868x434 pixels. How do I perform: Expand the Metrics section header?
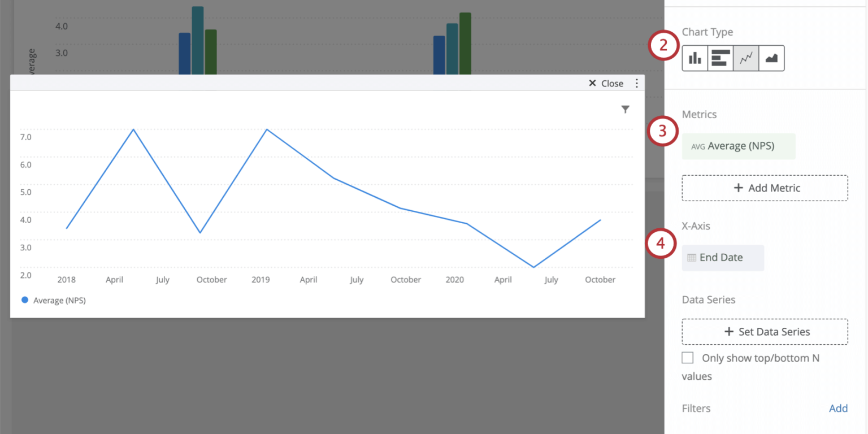click(699, 114)
